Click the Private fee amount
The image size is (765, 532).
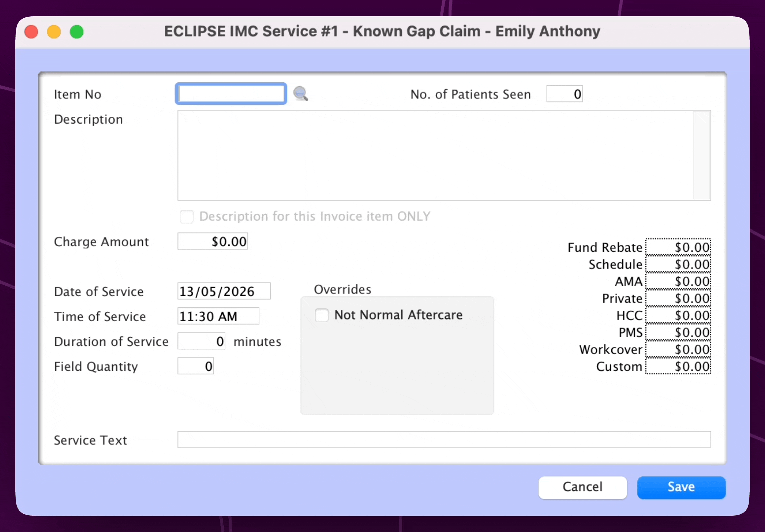[678, 299]
